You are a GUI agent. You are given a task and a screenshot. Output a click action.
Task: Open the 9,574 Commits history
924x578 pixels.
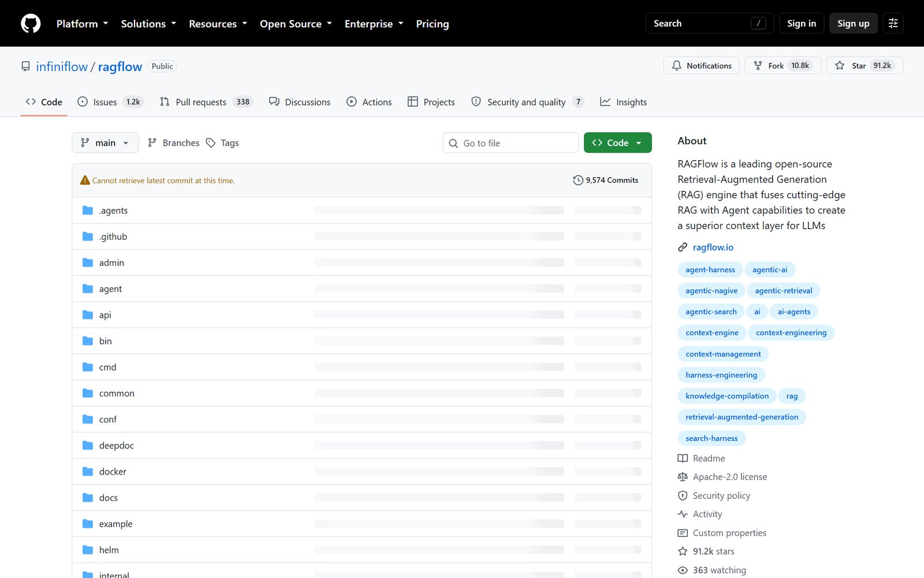pyautogui.click(x=606, y=180)
